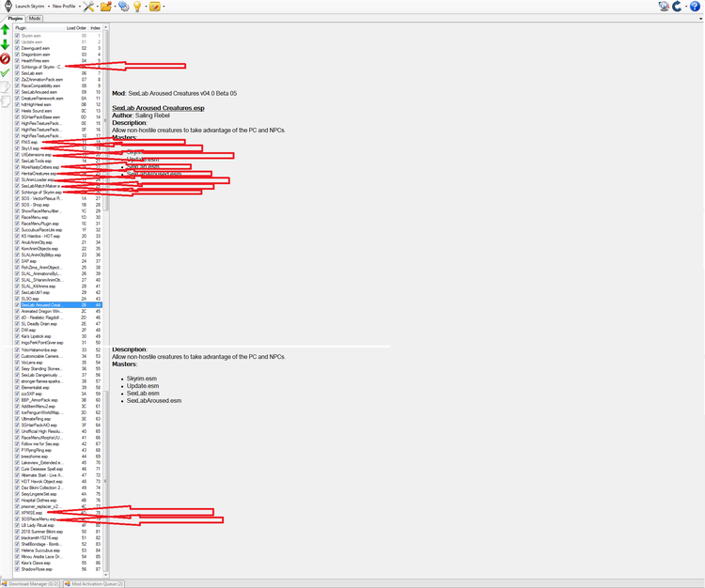
Task: Open the Launch Skyrim dropdown arrow
Action: pyautogui.click(x=49, y=7)
